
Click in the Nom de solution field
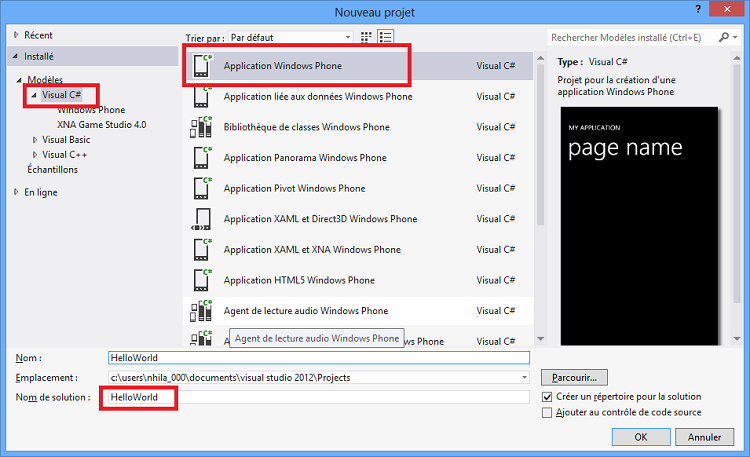click(319, 397)
